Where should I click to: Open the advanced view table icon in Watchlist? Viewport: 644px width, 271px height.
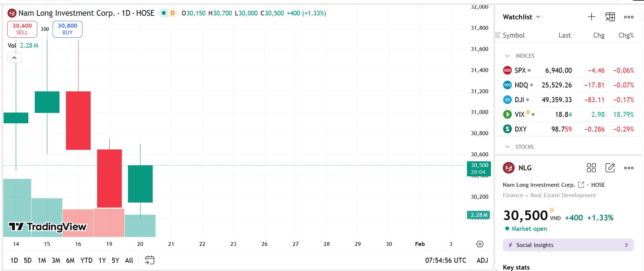point(610,17)
